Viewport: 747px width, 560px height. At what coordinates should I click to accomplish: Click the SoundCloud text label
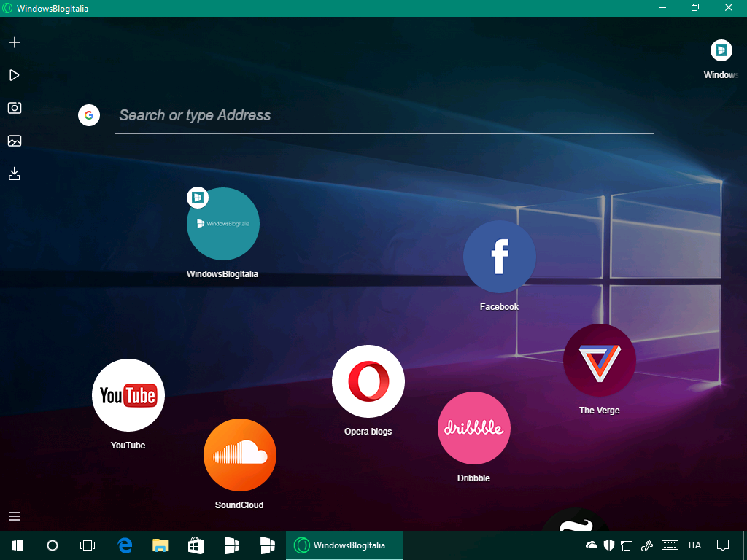tap(239, 505)
